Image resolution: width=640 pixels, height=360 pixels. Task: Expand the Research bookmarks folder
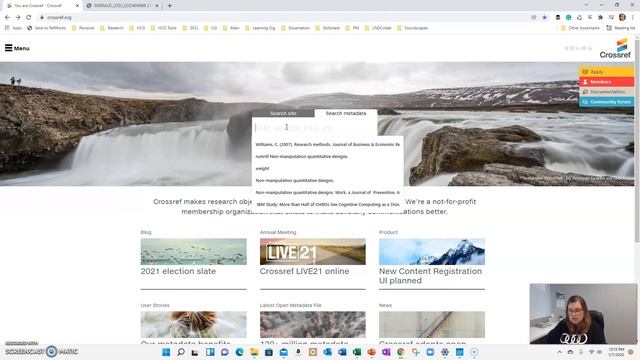[111, 28]
